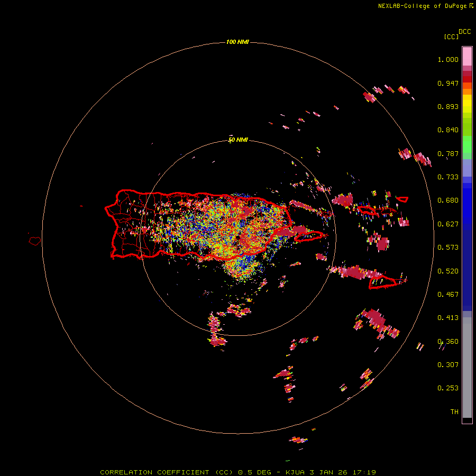Image resolution: width=476 pixels, height=476 pixels.
Task: Click the 0.573 legend value
Action: click(x=448, y=247)
